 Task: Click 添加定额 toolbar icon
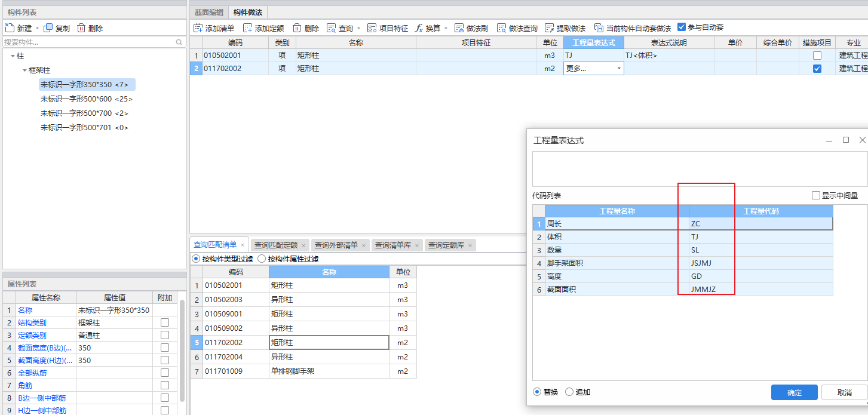point(248,28)
